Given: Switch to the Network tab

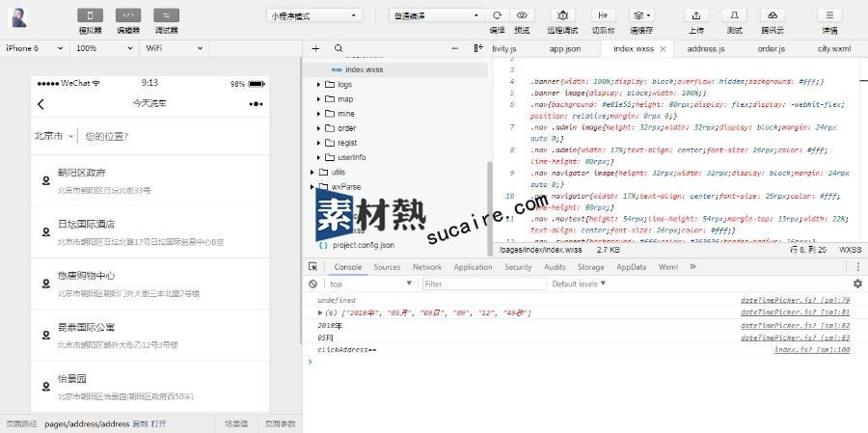Looking at the screenshot, I should coord(426,267).
